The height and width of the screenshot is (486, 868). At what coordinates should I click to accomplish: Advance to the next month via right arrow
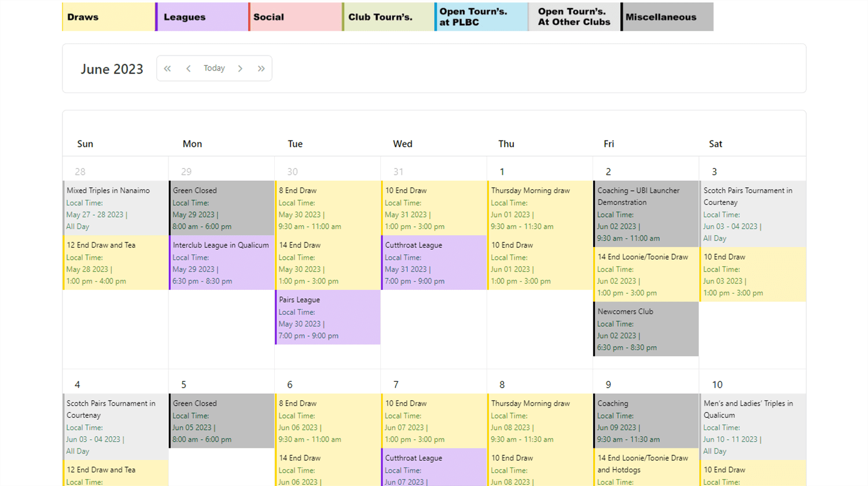click(x=240, y=68)
